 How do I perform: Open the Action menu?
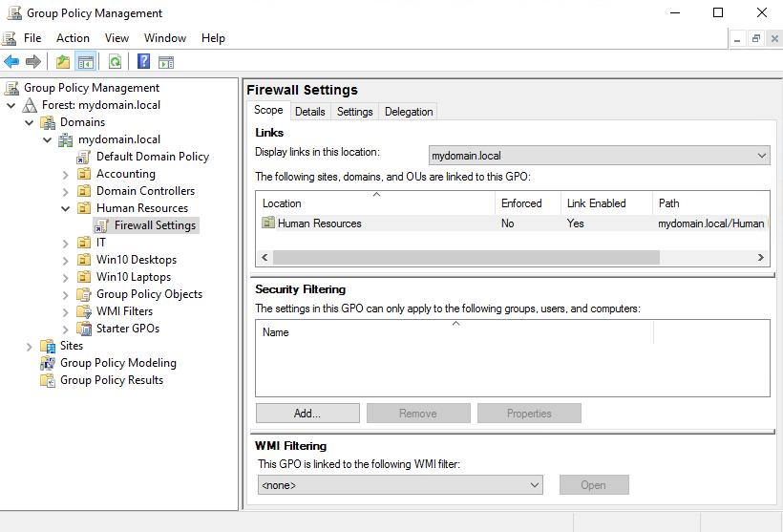[x=73, y=38]
